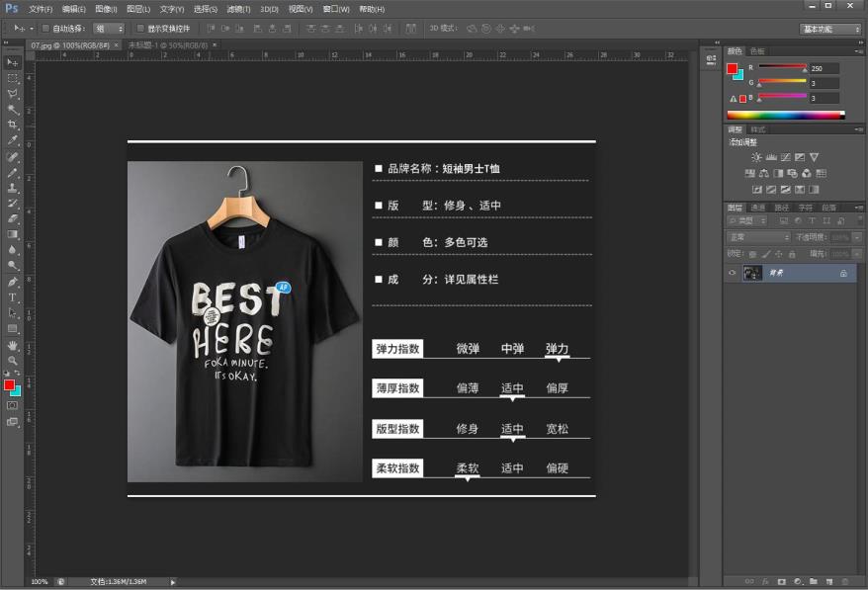Click the Screen Mode icon in toolbox
The width and height of the screenshot is (868, 590).
click(x=12, y=422)
